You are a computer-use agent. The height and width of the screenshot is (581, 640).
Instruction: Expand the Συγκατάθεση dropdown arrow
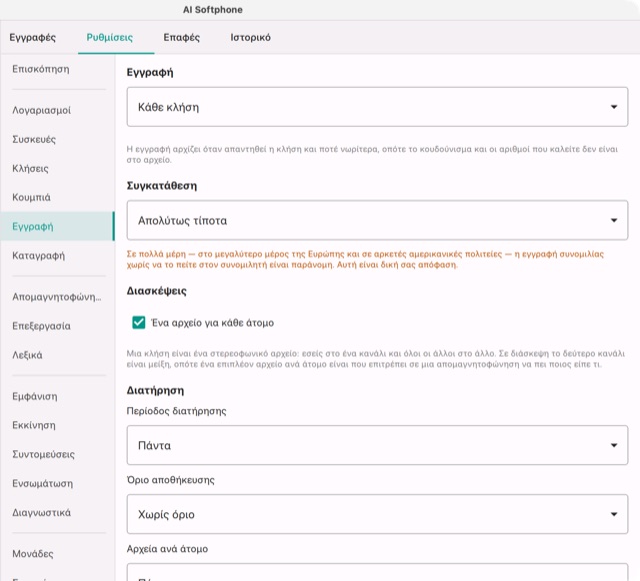[x=613, y=220]
